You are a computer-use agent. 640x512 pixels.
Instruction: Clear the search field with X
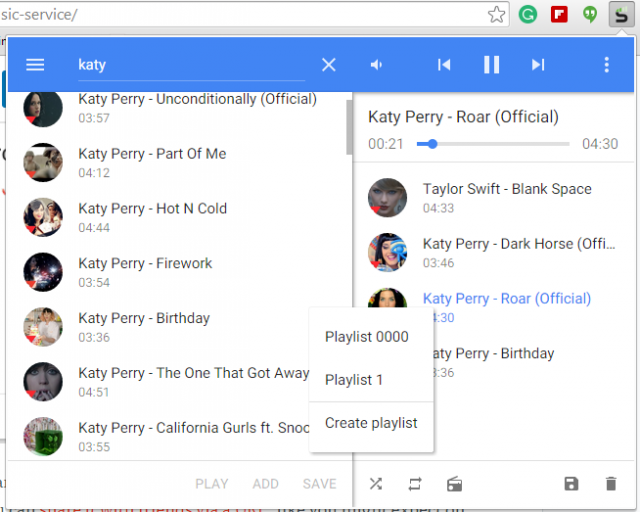[x=329, y=65]
